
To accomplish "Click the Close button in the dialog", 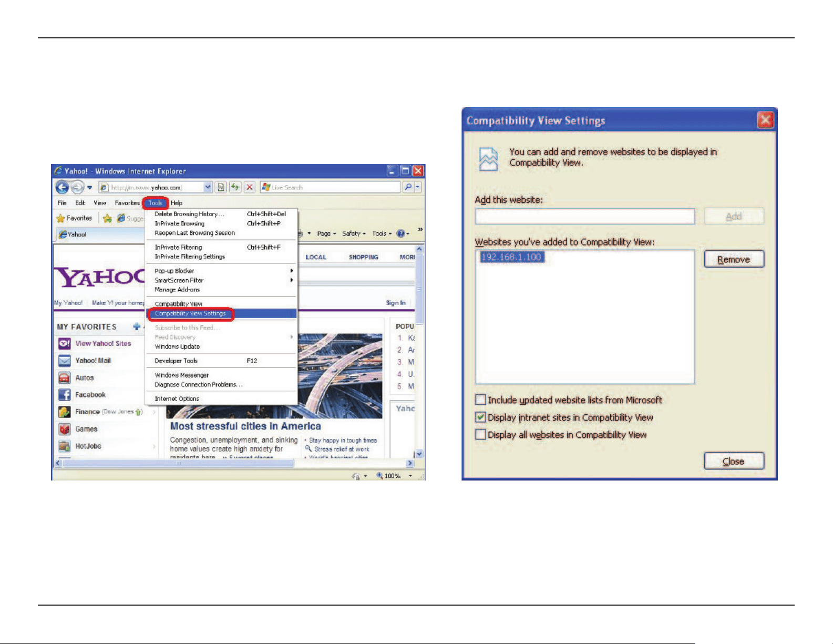I will [734, 461].
